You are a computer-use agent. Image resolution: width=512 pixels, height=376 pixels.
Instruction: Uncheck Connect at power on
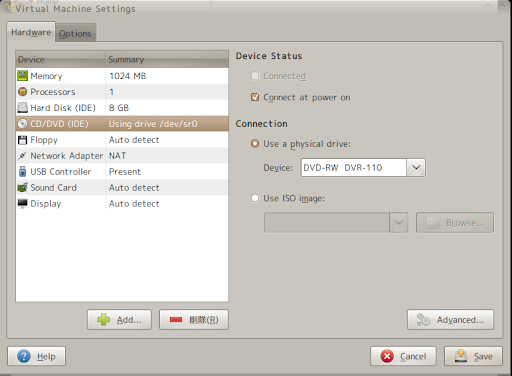[x=255, y=97]
